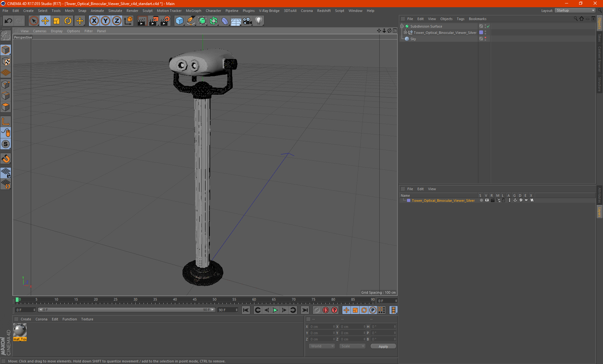Add a Camera object
This screenshot has height=364, width=603.
[x=247, y=21]
